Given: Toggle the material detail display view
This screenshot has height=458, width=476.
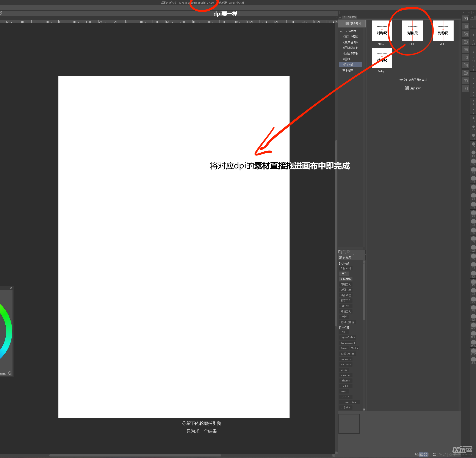Looking at the screenshot, I should 421,454.
